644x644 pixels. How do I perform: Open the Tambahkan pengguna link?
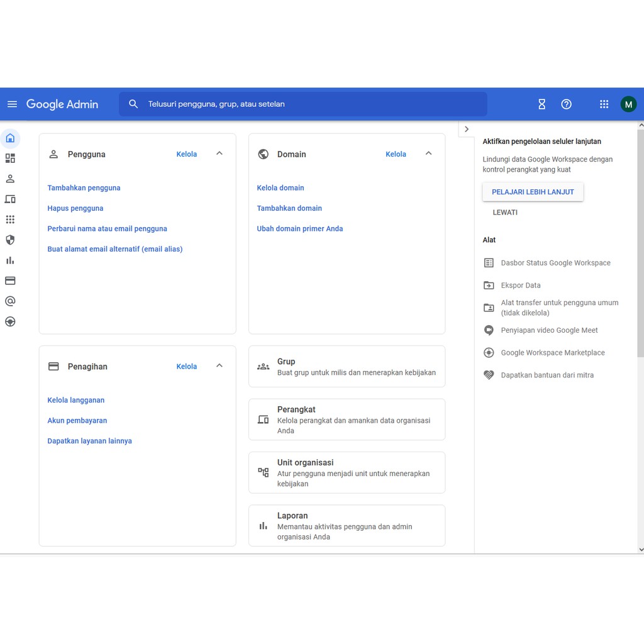[84, 187]
